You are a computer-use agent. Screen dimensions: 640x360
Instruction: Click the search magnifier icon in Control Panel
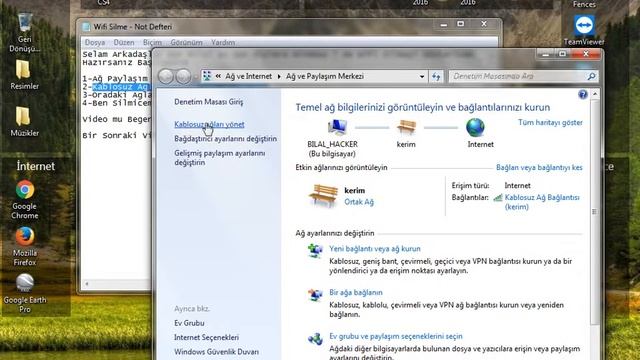click(591, 76)
